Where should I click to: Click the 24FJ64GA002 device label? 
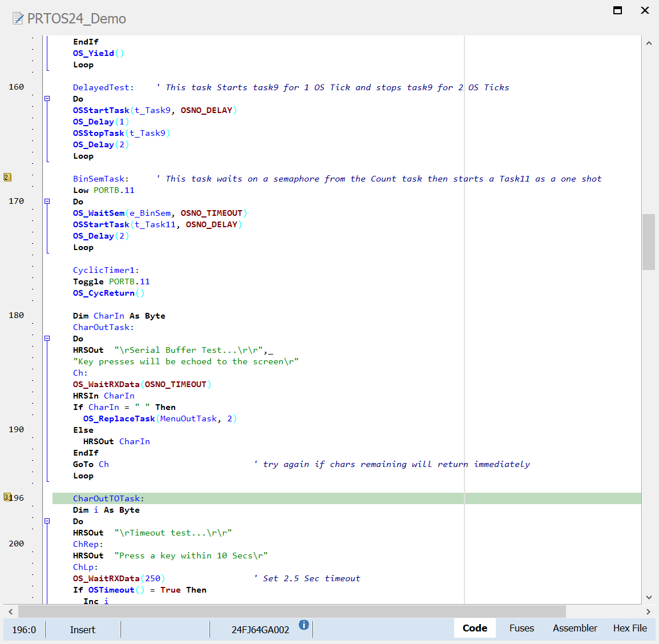coord(260,630)
